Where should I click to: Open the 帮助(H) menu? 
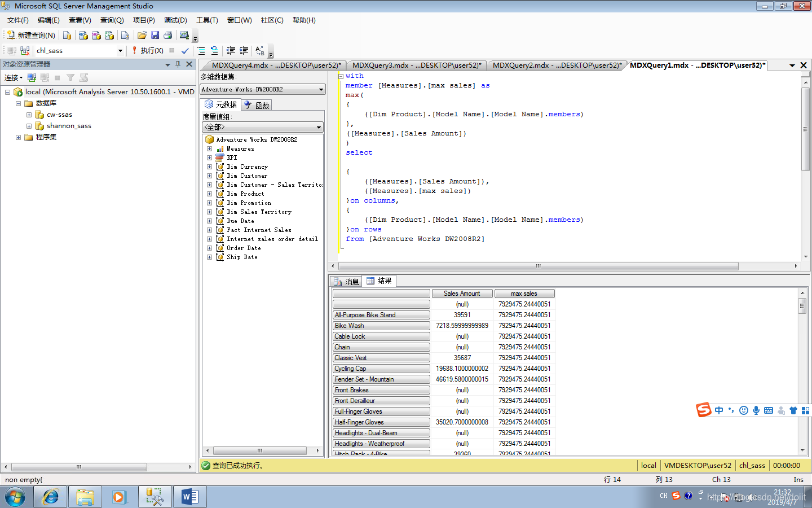[x=304, y=20]
